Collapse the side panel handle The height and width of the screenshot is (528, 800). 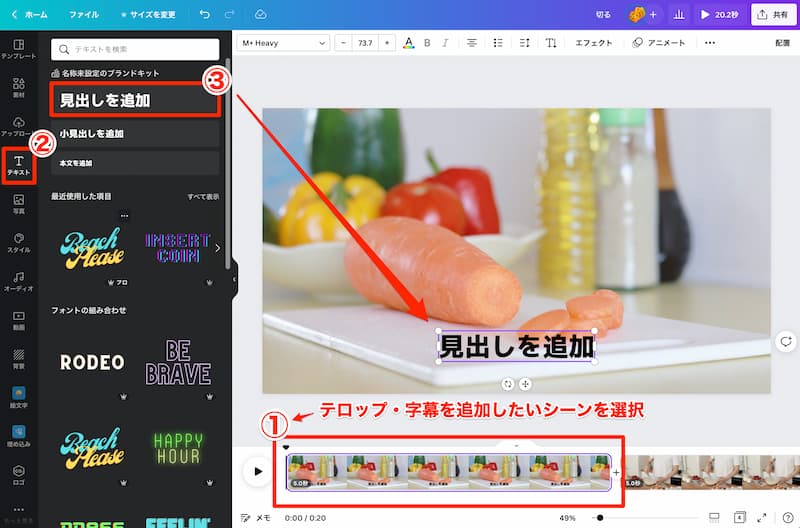point(235,279)
